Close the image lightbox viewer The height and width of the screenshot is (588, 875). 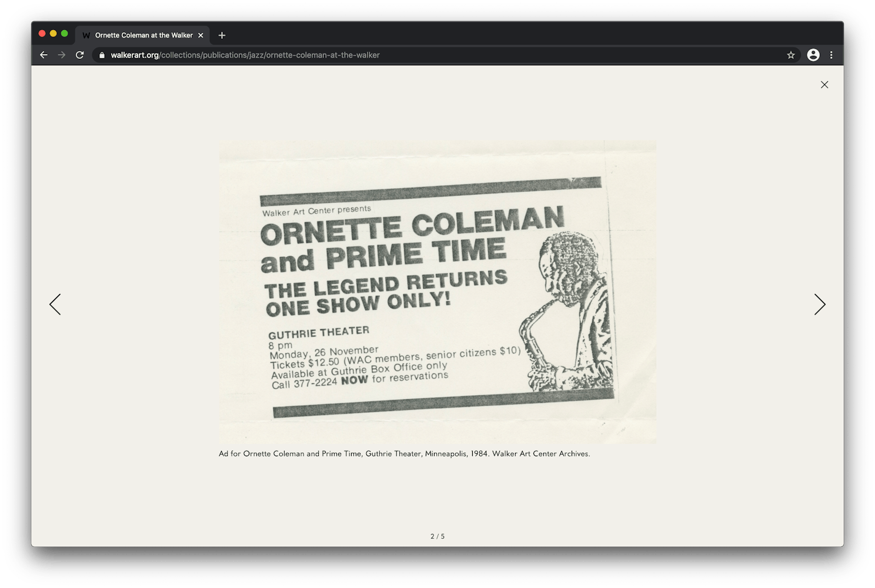pos(824,85)
